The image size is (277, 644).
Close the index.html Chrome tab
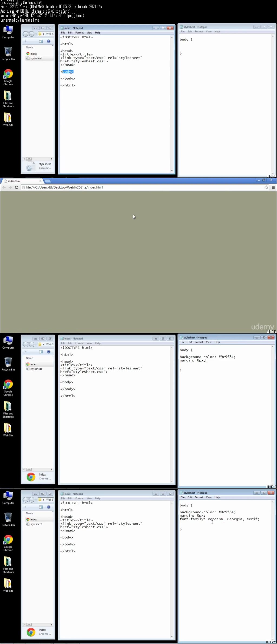tap(40, 181)
